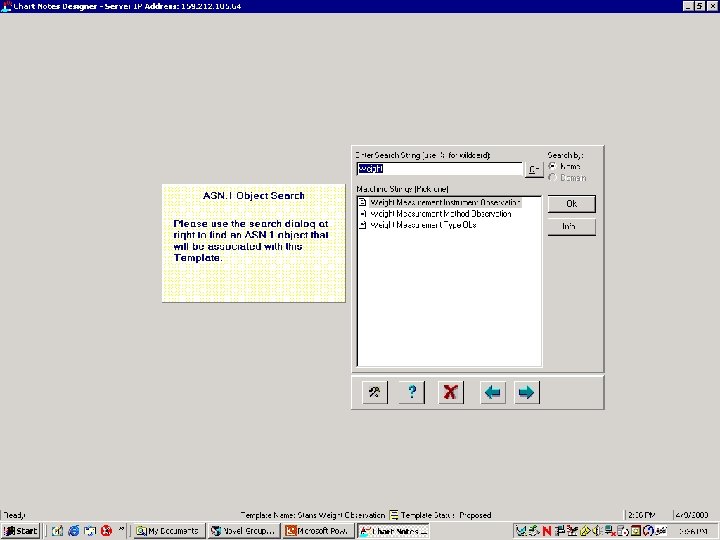This screenshot has width=720, height=540.
Task: Click the document icon beside Weight Measurement Instrument Observation
Action: tap(363, 202)
